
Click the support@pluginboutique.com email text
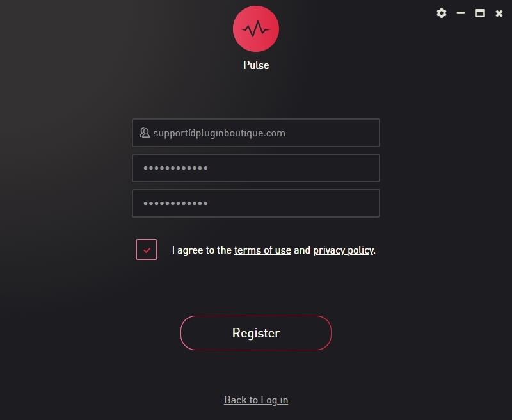(x=219, y=133)
